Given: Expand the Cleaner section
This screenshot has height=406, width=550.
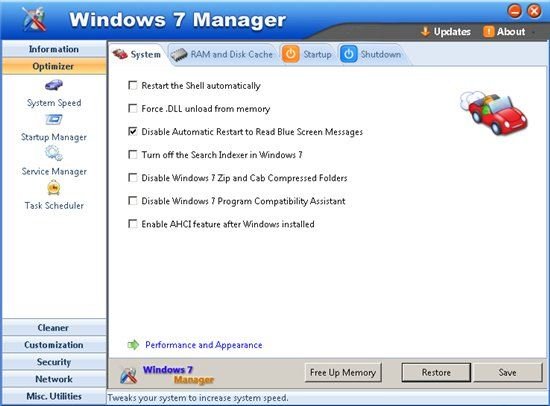Looking at the screenshot, I should [54, 327].
